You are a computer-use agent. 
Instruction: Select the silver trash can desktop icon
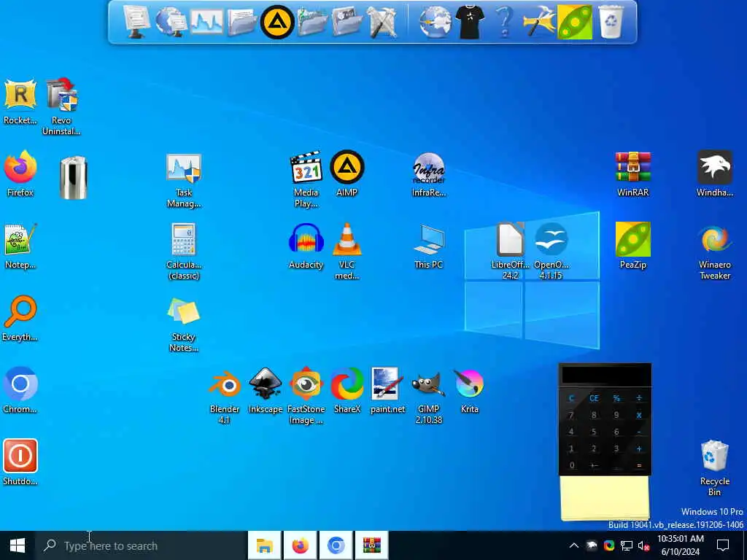(x=74, y=177)
